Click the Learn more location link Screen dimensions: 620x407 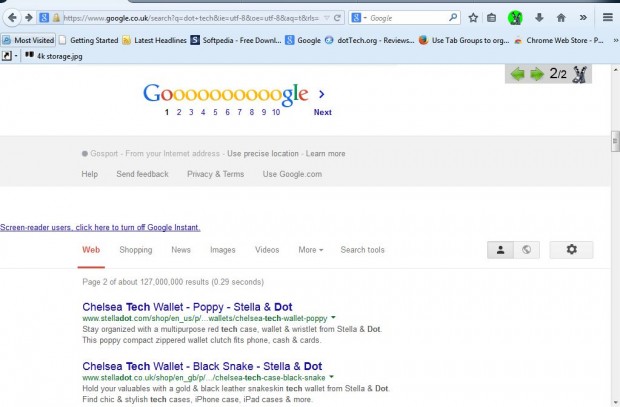[x=325, y=153]
